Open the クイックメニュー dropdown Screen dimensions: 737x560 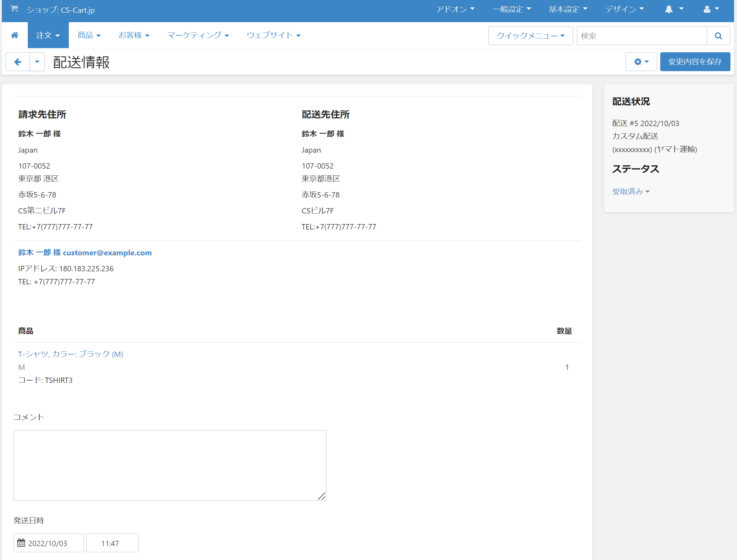click(530, 36)
